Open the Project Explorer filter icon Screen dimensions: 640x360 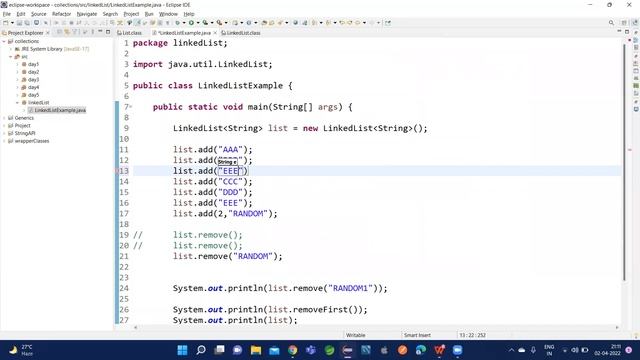point(75,32)
